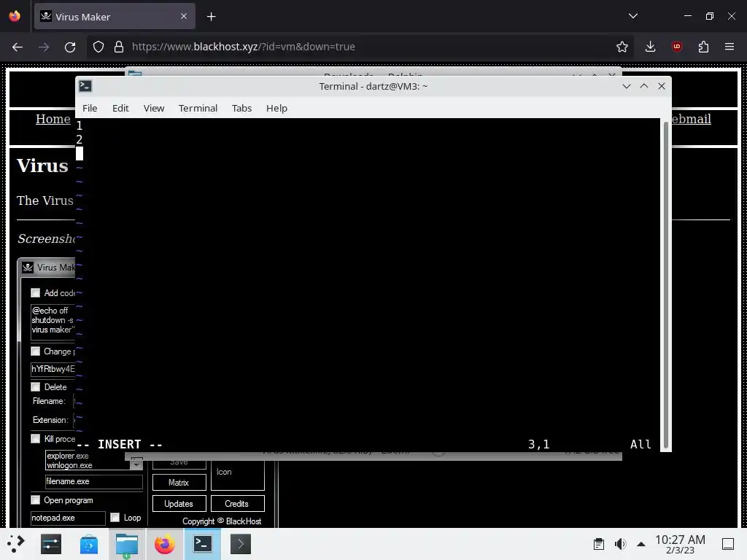
Task: Click the notepad.exe input field
Action: coord(68,518)
